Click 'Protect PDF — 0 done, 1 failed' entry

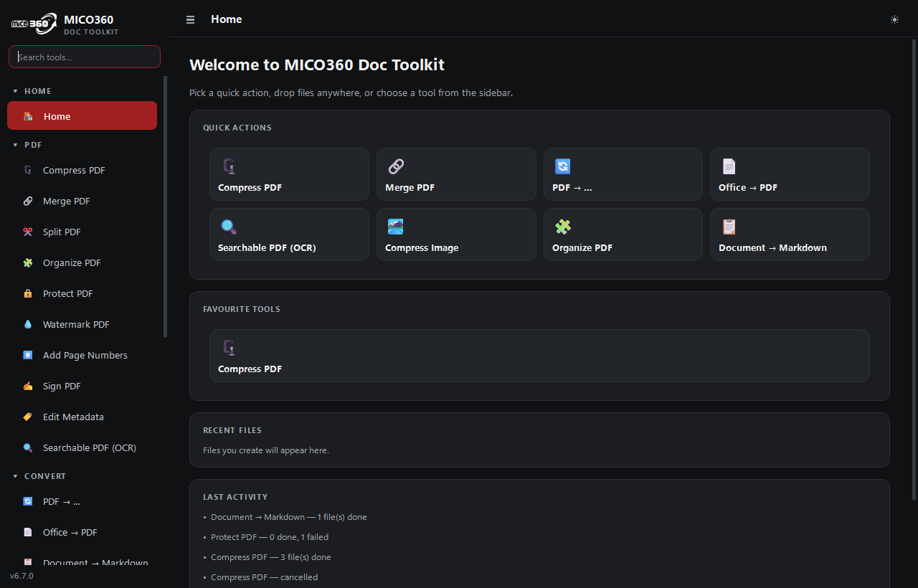pyautogui.click(x=270, y=537)
